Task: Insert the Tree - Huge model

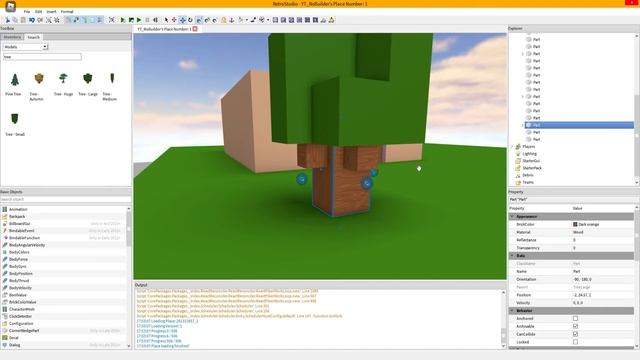Action: [x=63, y=78]
